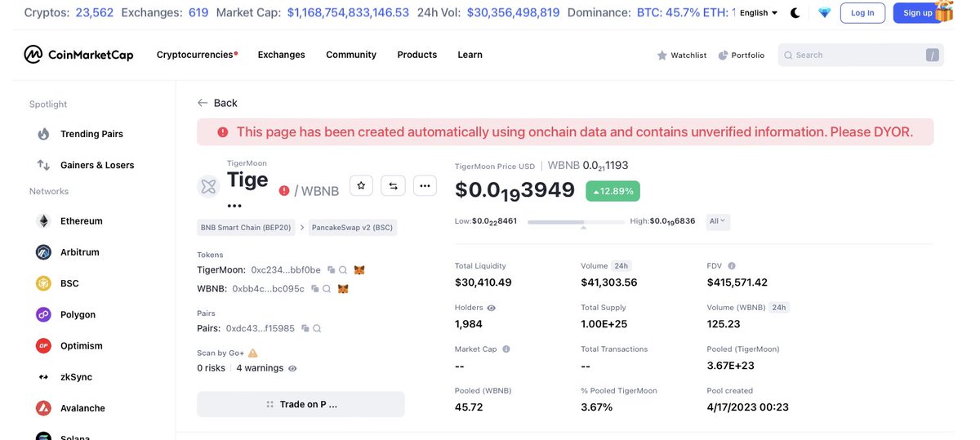Click the red DYOR warning banner
The width and height of the screenshot is (980, 440).
565,132
